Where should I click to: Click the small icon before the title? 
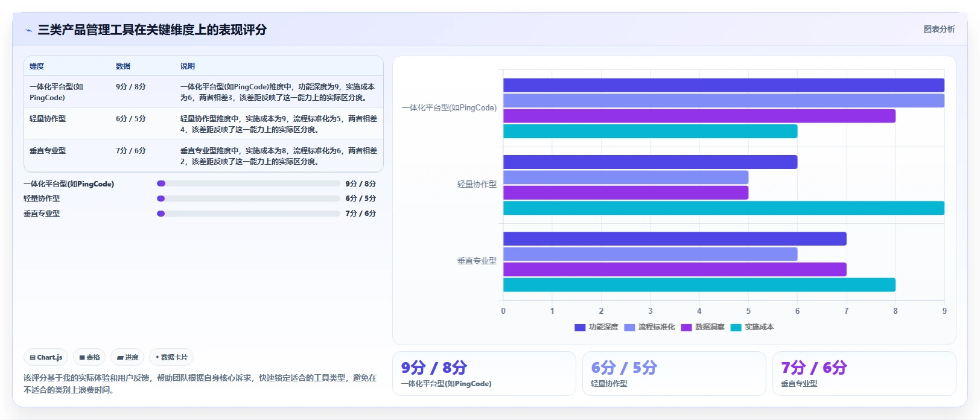click(28, 30)
